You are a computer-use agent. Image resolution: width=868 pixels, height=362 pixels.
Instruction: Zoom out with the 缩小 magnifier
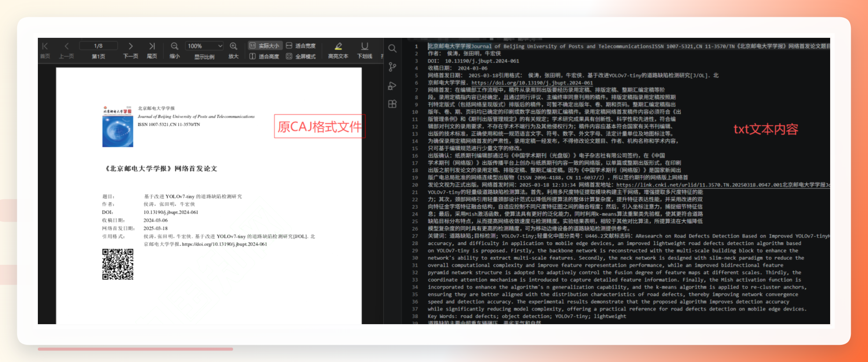[x=175, y=50]
